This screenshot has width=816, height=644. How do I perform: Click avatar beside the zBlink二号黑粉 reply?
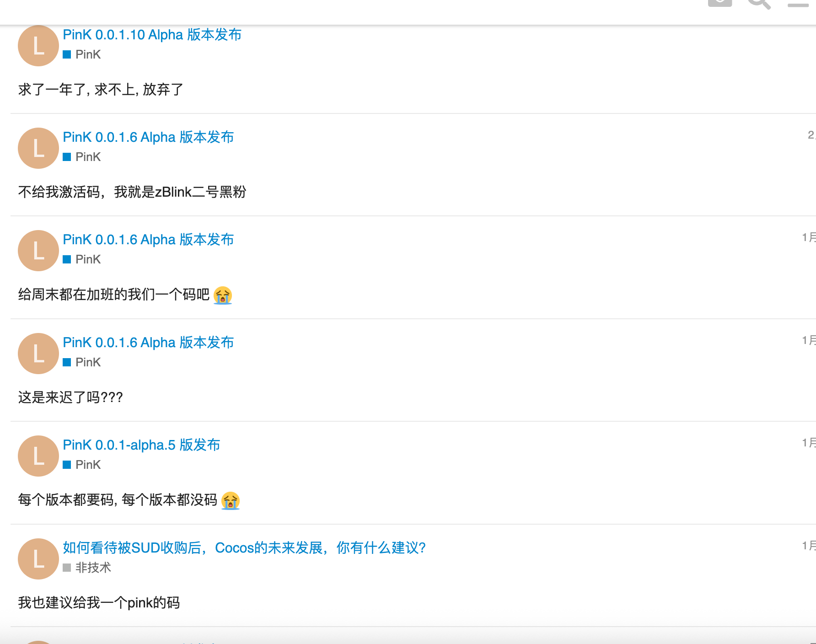pyautogui.click(x=38, y=148)
